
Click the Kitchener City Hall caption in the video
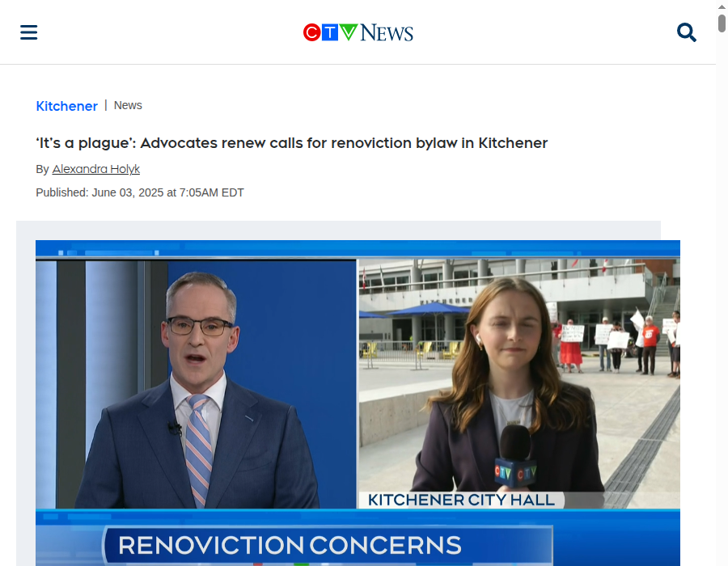(x=461, y=501)
